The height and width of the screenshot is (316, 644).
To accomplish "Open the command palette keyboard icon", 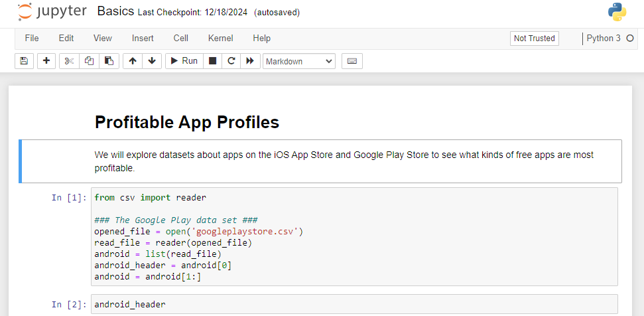I will 352,61.
